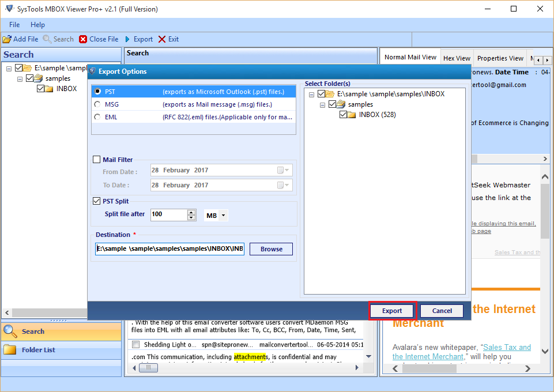Viewport: 554px width, 392px height.
Task: Click left tree horizontal scrollbar left arrow
Action: (x=7, y=312)
